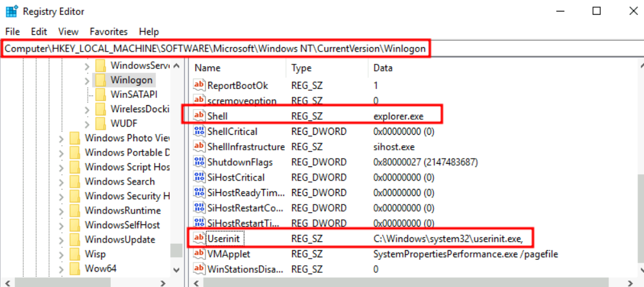
Task: Click the ShutdownFlags DWORD value icon
Action: tap(199, 162)
